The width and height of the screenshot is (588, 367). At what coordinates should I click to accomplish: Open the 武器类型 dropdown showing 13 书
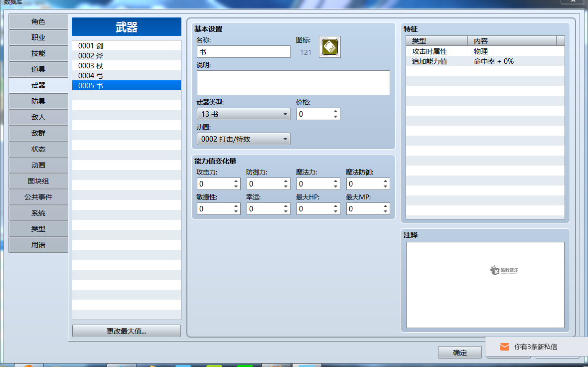point(243,114)
